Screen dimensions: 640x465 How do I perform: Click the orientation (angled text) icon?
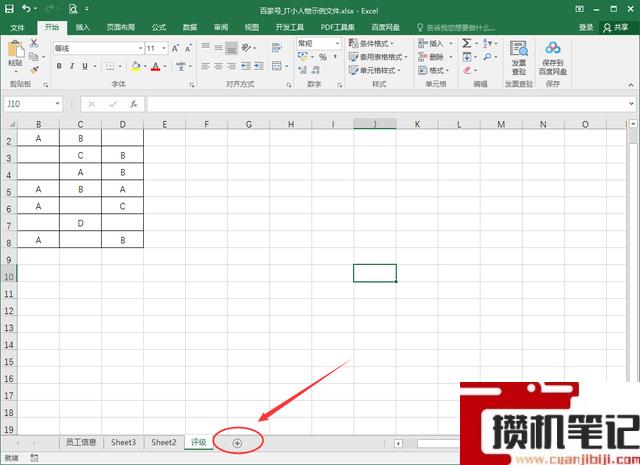tap(246, 48)
